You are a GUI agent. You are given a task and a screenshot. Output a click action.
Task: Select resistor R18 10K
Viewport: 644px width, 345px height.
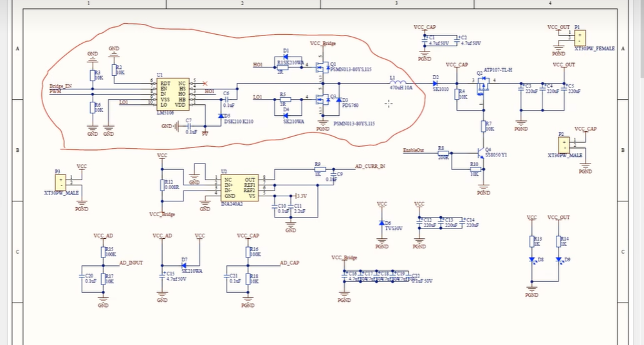(x=248, y=279)
